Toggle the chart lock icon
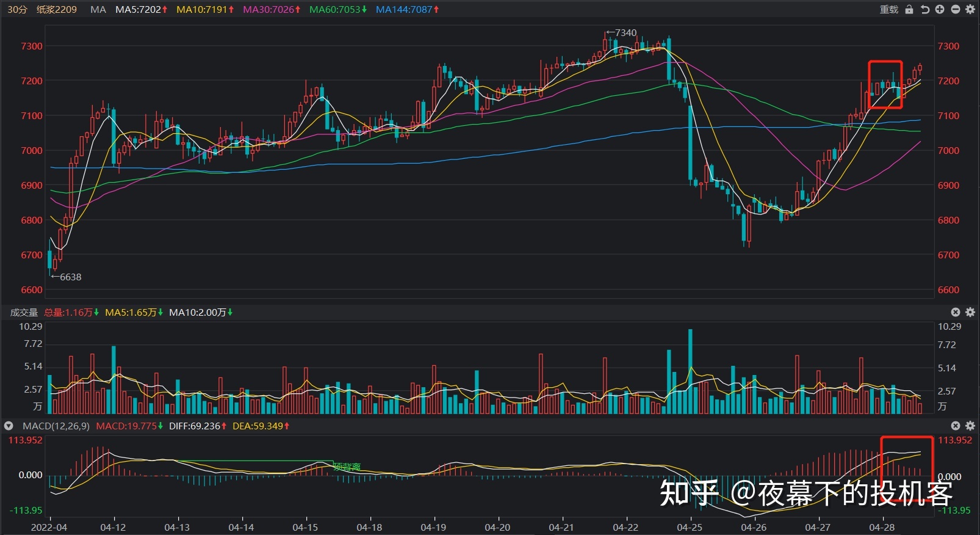Viewport: 980px width, 535px height. pyautogui.click(x=909, y=9)
